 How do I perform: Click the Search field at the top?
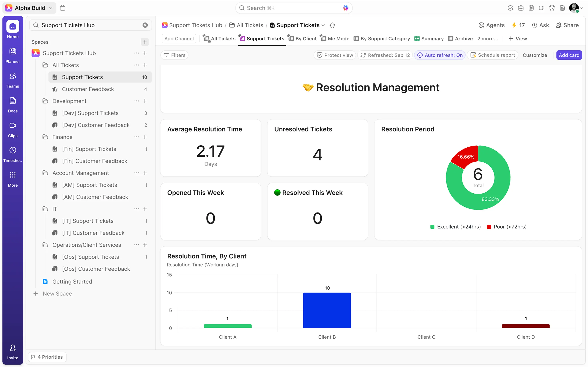coord(294,8)
